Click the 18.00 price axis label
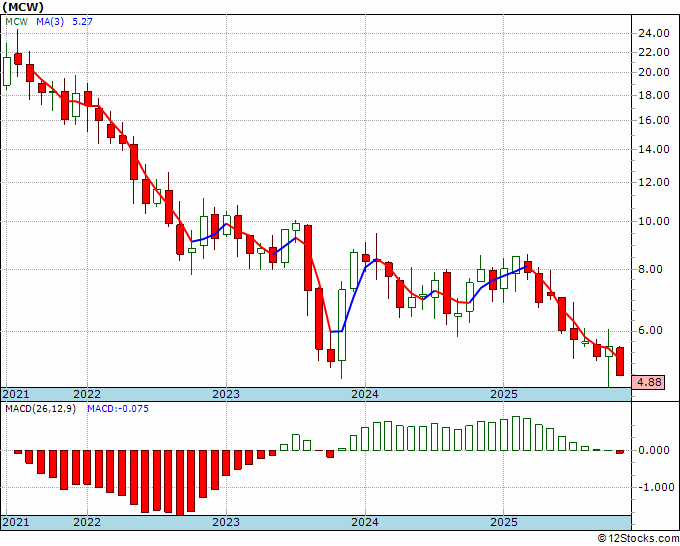 654,95
